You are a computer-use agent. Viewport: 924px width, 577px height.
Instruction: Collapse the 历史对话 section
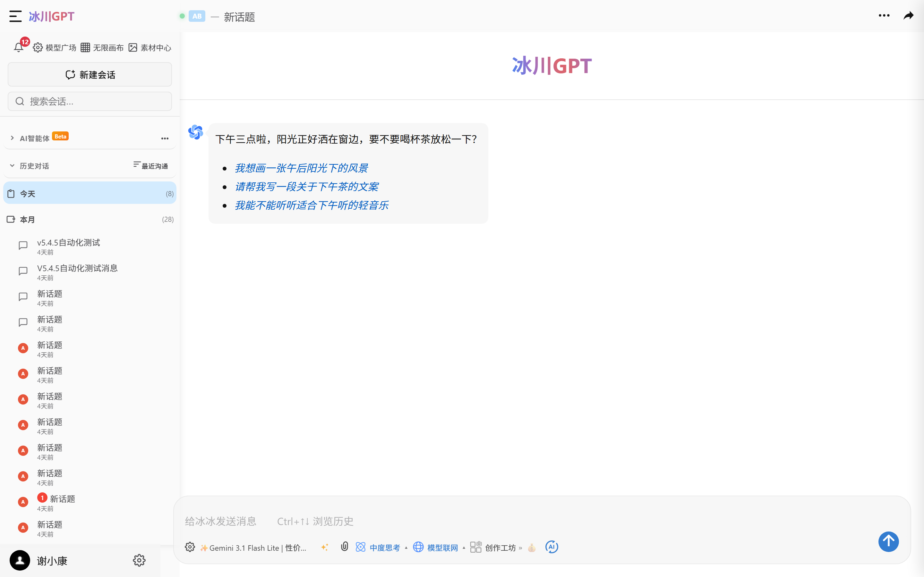[12, 165]
